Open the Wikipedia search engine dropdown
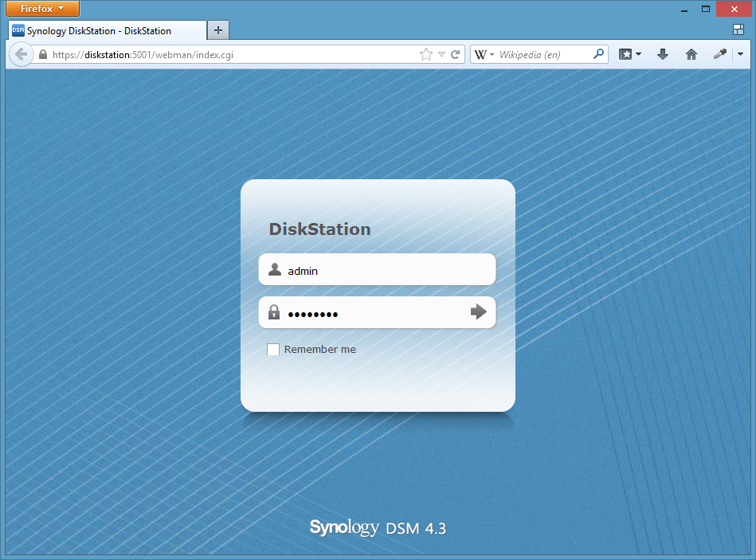Screen dimensions: 756x560 tap(484, 54)
